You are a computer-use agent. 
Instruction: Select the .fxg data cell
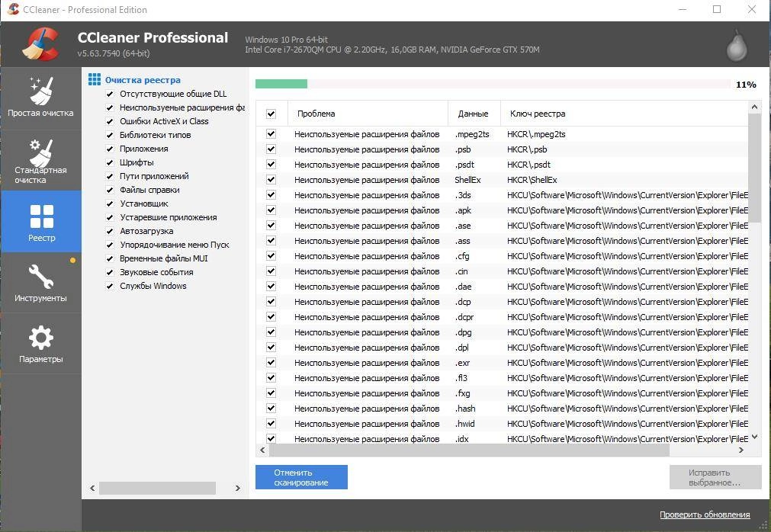point(462,393)
